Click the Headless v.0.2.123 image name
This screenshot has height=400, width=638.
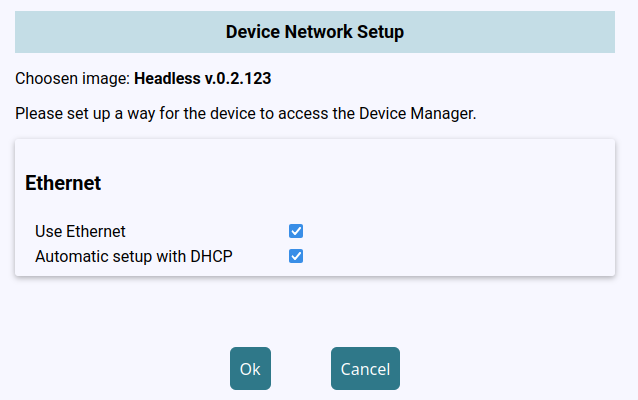[203, 77]
